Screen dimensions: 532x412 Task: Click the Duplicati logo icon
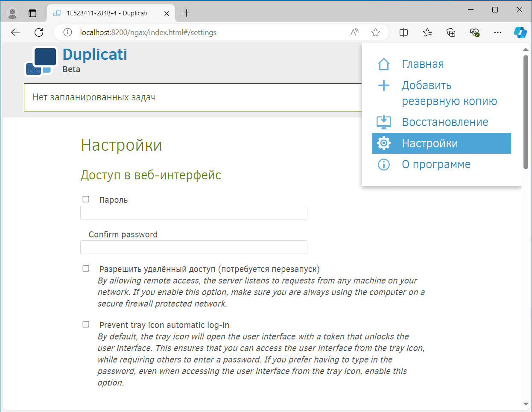[41, 61]
